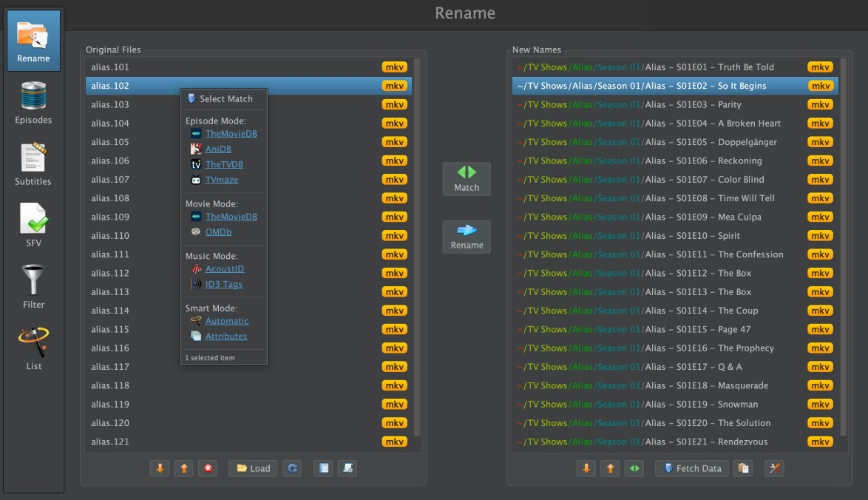
Task: Choose TheTVDB in Episode Mode
Action: pos(224,164)
